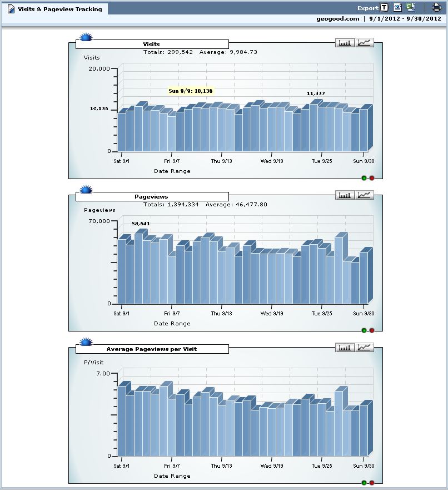Image resolution: width=448 pixels, height=490 pixels.
Task: Click green dot under Pageviews chart
Action: (x=364, y=330)
